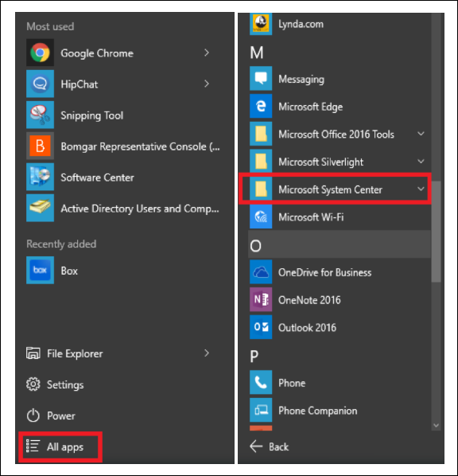Click 'OneNote 2016' text
The image size is (458, 476).
pos(309,300)
